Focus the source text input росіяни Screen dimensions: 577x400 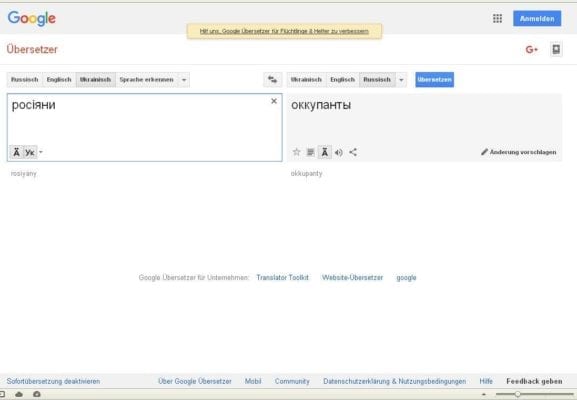coord(145,127)
